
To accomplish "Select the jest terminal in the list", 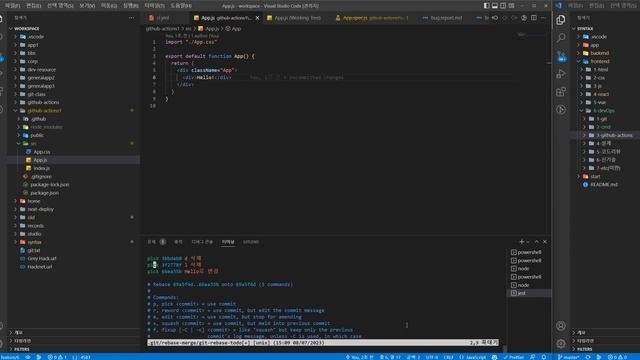I will point(529,293).
